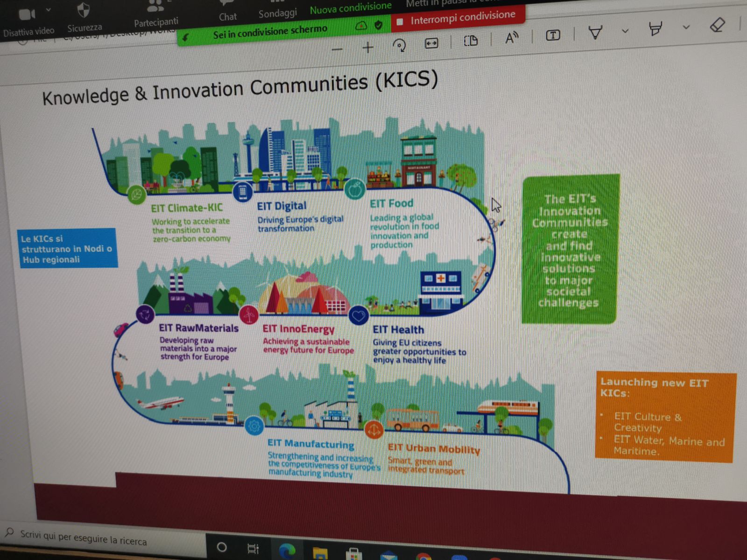Click the EIT Digital heading
The width and height of the screenshot is (747, 560).
click(282, 206)
